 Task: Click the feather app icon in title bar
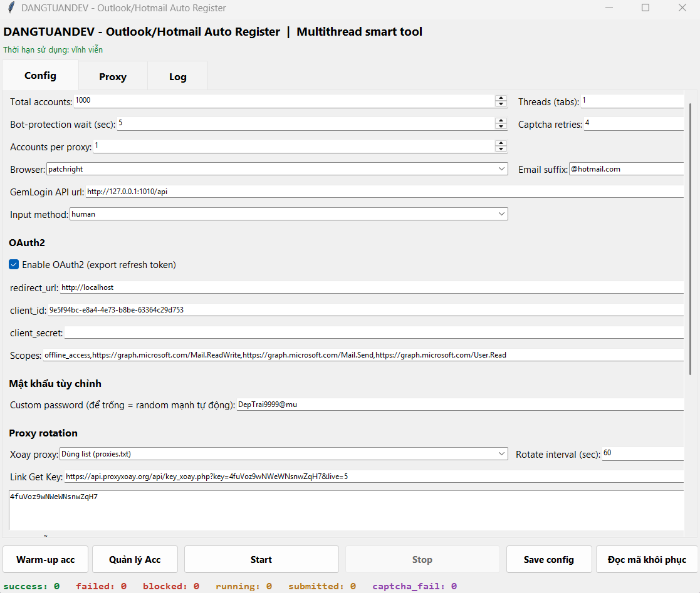11,8
